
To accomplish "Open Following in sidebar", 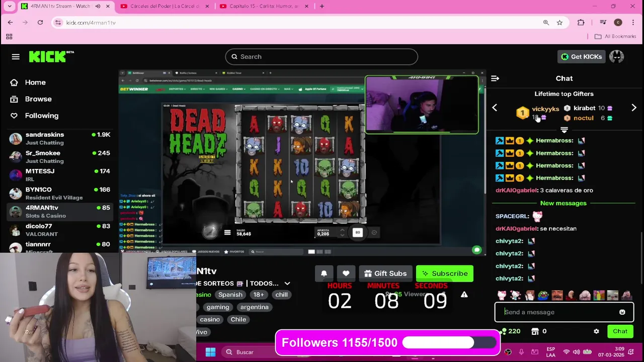I will click(x=42, y=116).
